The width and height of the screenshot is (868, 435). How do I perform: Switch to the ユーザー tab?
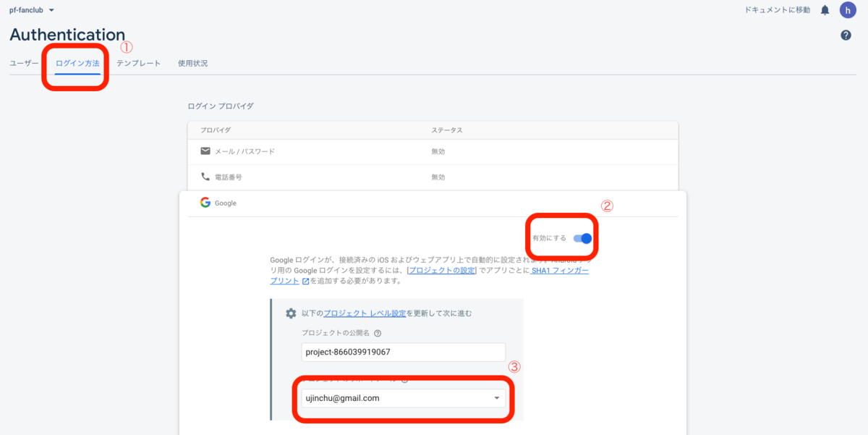click(x=24, y=63)
